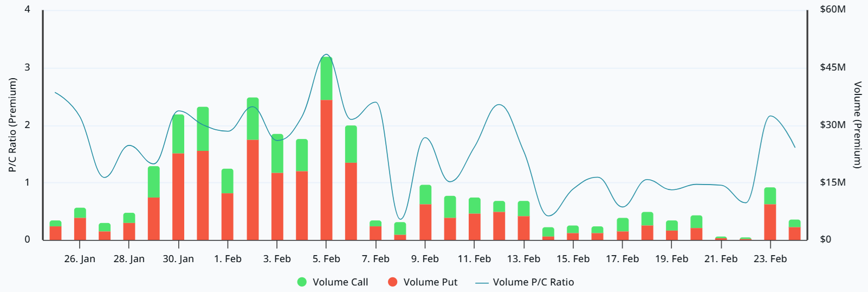Viewport: 868px width, 292px height.
Task: Click the red Volume Put legend circle
Action: pos(393,282)
